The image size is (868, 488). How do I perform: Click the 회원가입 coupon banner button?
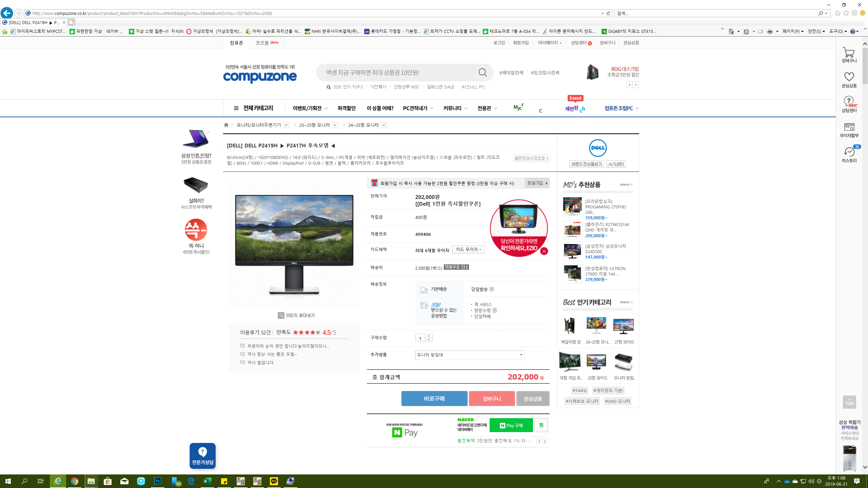[537, 183]
